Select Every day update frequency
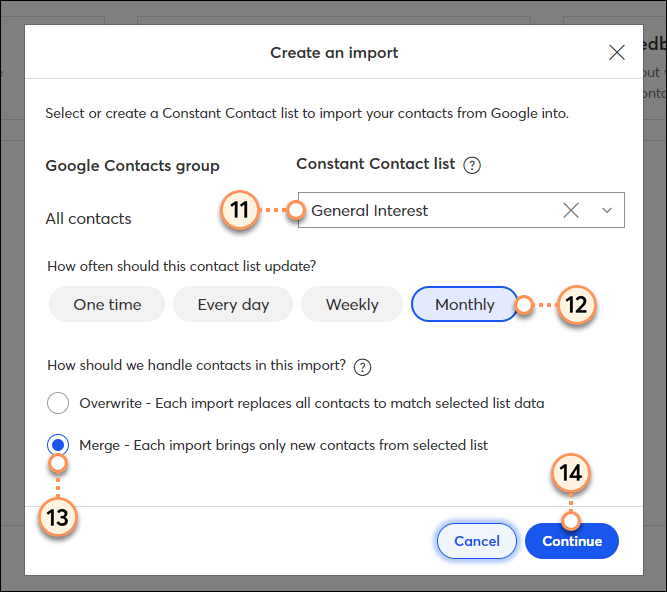This screenshot has width=667, height=592. click(x=233, y=305)
